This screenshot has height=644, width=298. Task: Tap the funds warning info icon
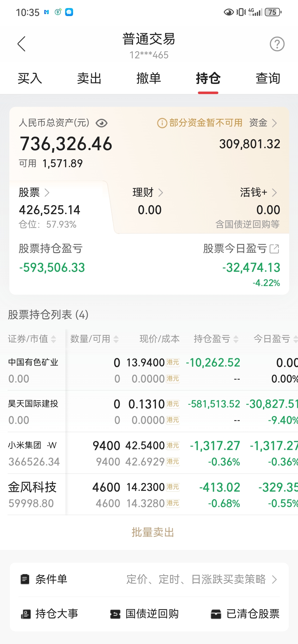162,123
